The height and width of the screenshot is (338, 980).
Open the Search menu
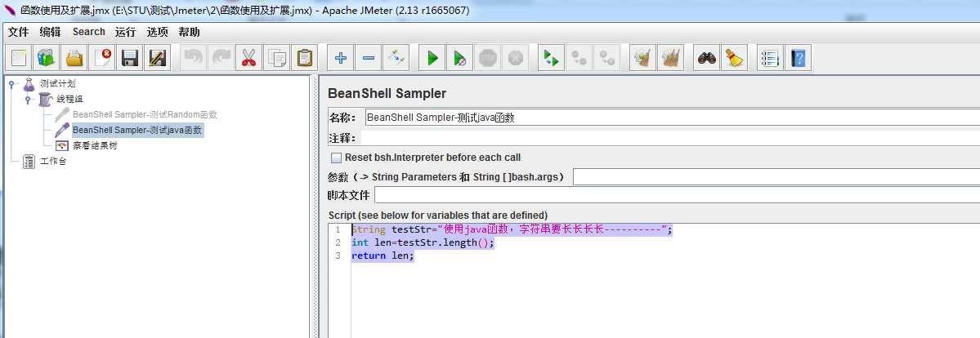point(89,32)
